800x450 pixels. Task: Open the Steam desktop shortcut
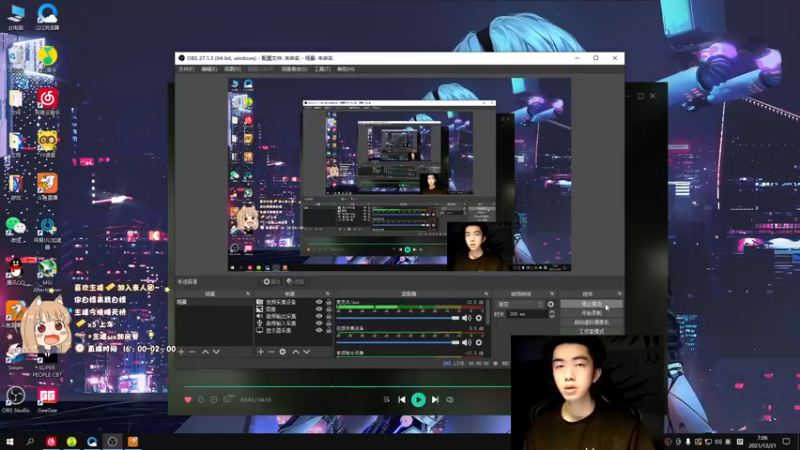[x=15, y=357]
